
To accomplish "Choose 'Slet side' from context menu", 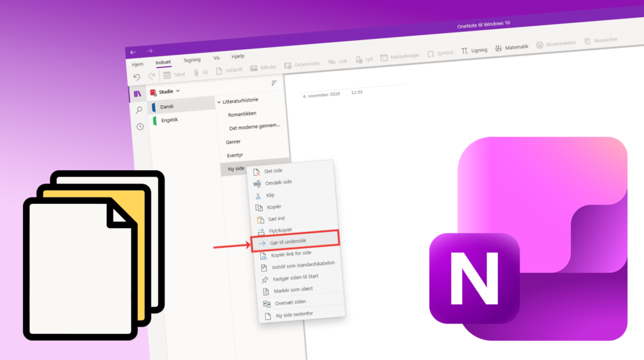I will tap(273, 171).
